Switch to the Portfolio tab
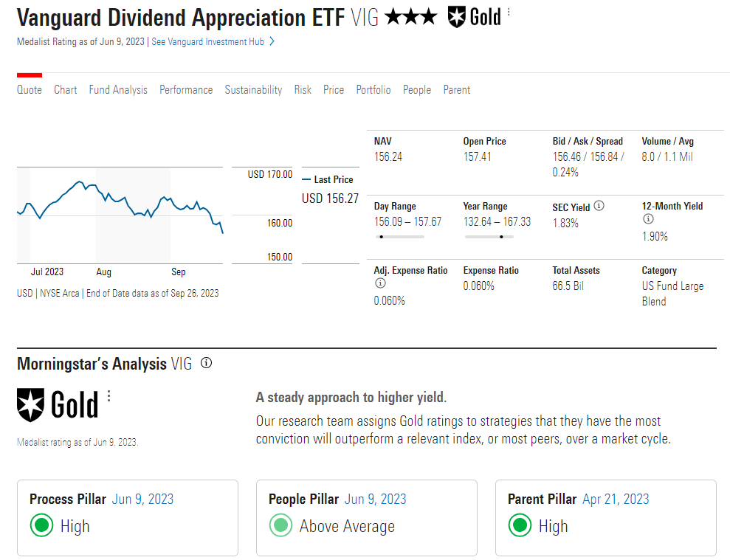Viewport: 730px width, 560px height. coord(373,89)
